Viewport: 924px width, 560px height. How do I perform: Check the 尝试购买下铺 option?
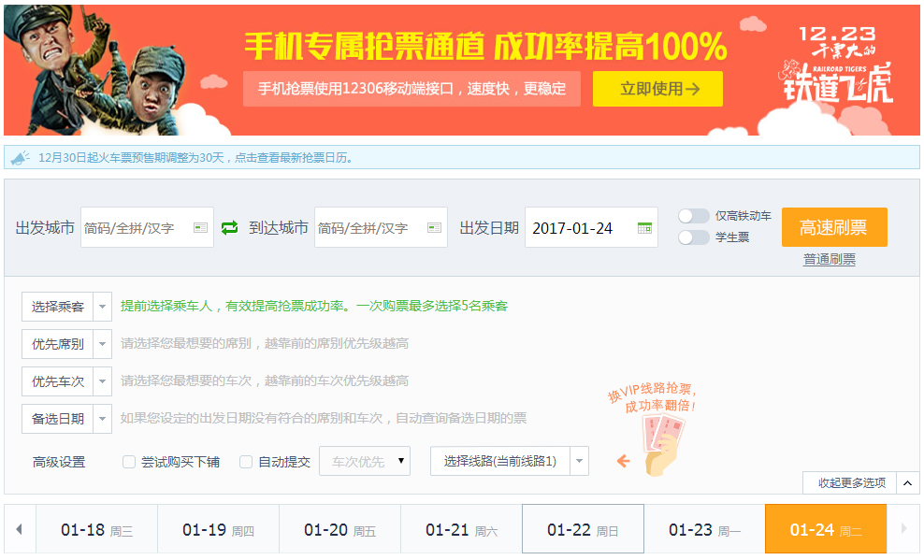pos(129,461)
